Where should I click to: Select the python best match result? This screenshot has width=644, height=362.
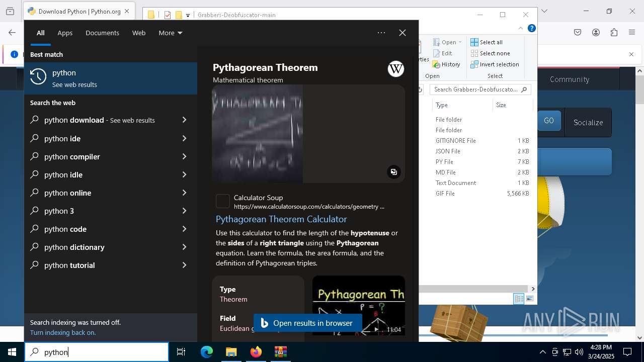pos(111,78)
